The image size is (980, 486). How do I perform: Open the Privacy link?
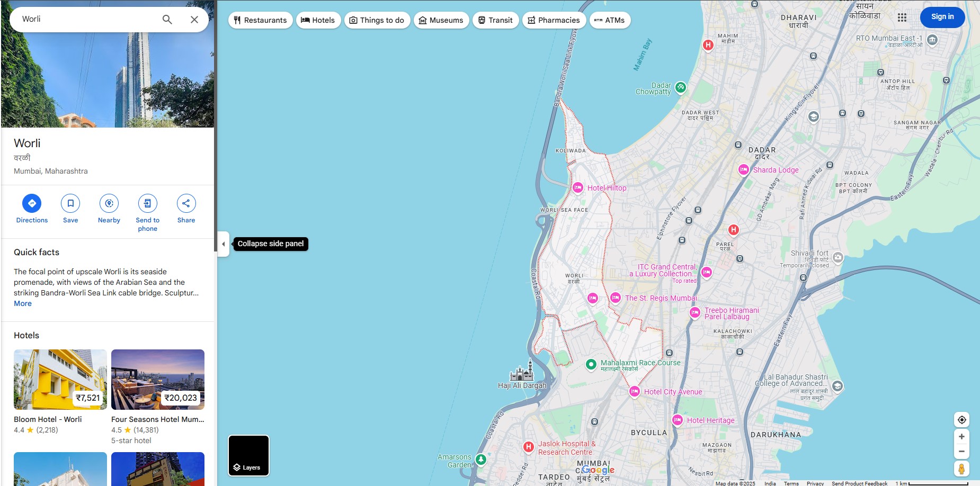(x=815, y=483)
